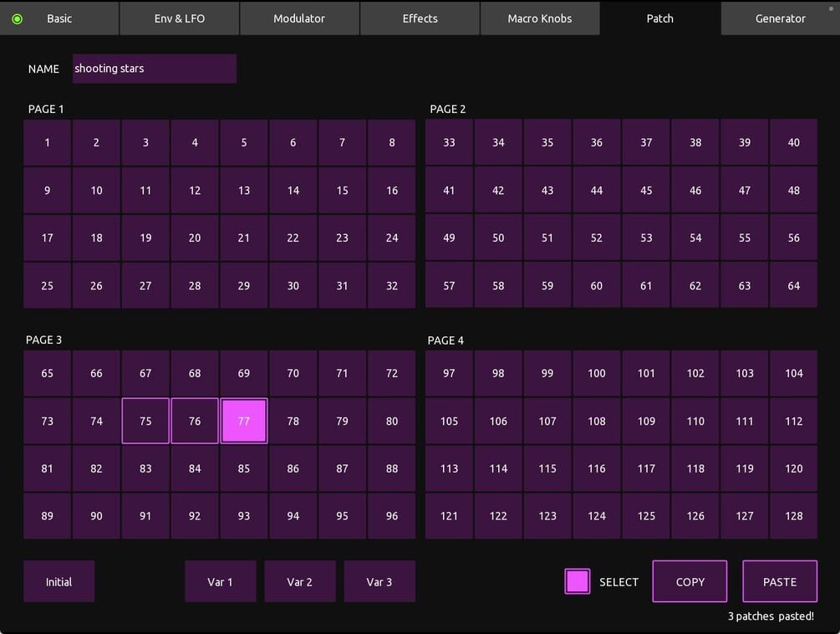Select patch slot 37

[646, 142]
